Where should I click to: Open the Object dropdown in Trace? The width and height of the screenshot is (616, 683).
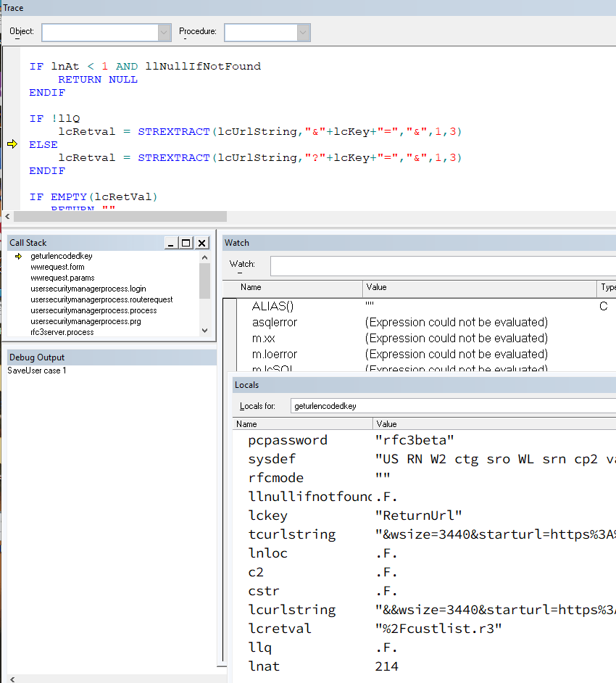point(164,33)
